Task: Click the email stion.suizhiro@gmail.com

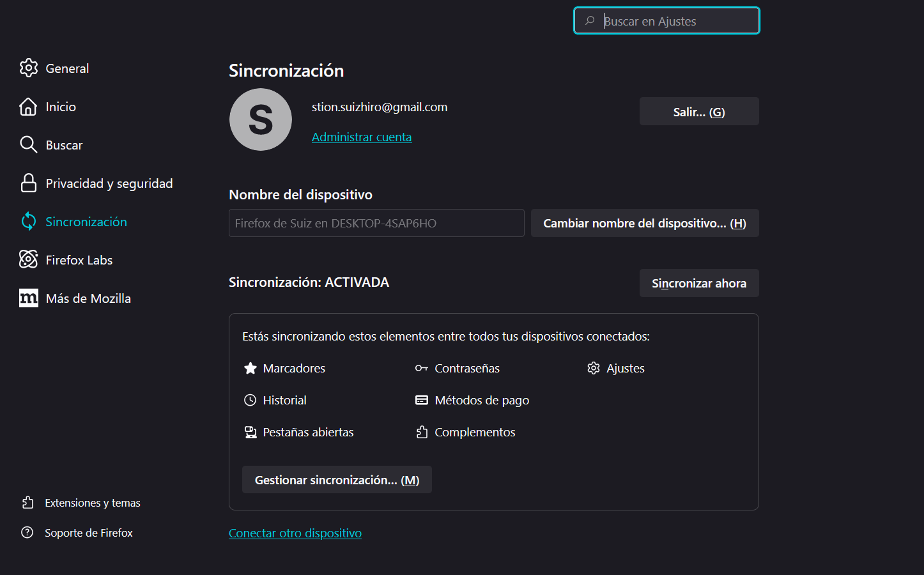Action: point(380,107)
